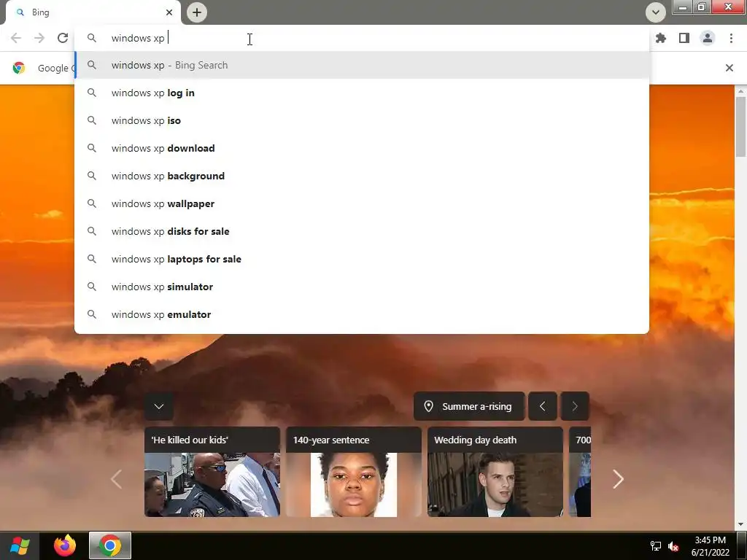Go forward using the forward arrow
The width and height of the screenshot is (747, 560).
(39, 38)
